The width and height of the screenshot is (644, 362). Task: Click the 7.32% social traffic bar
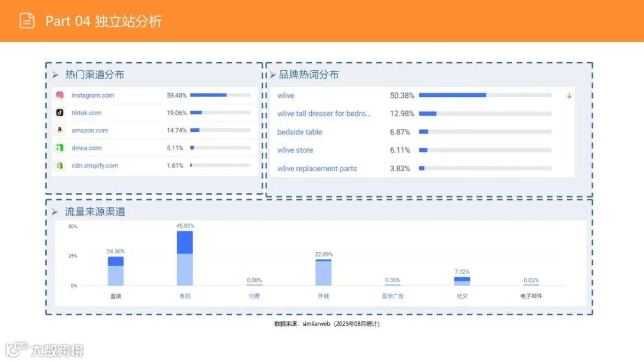pyautogui.click(x=462, y=281)
